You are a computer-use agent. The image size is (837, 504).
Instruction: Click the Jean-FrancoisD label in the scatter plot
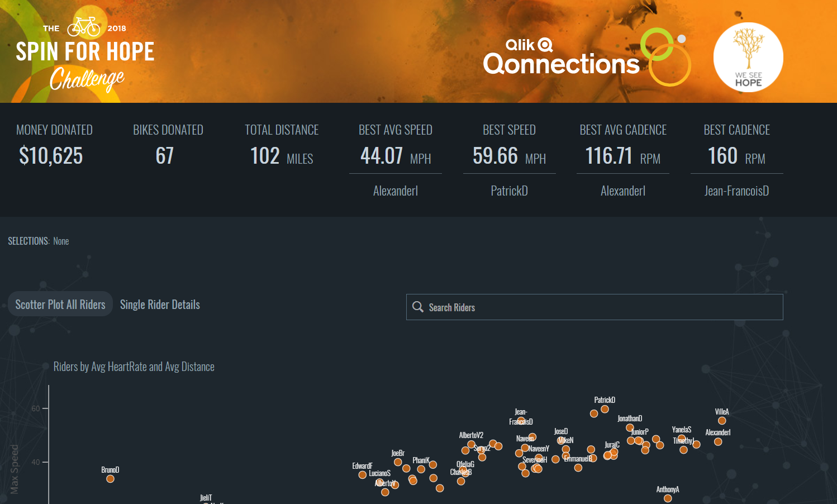(x=521, y=417)
